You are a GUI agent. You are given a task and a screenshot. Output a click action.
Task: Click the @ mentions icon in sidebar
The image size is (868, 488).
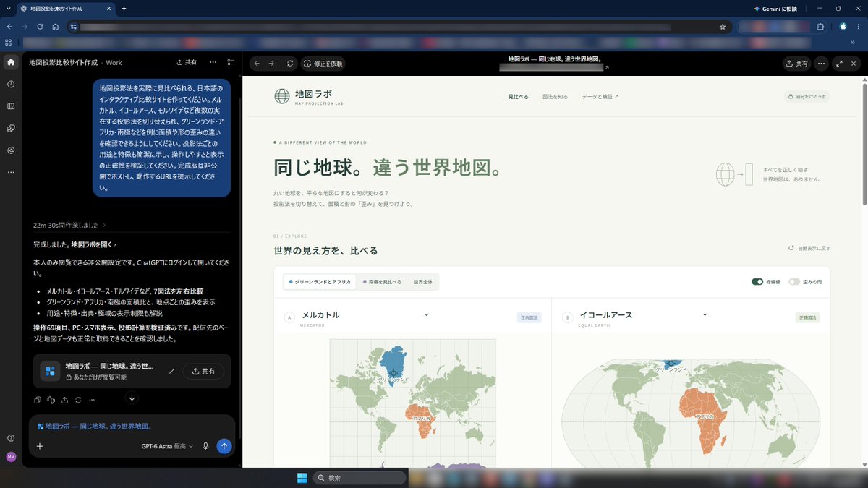point(11,150)
